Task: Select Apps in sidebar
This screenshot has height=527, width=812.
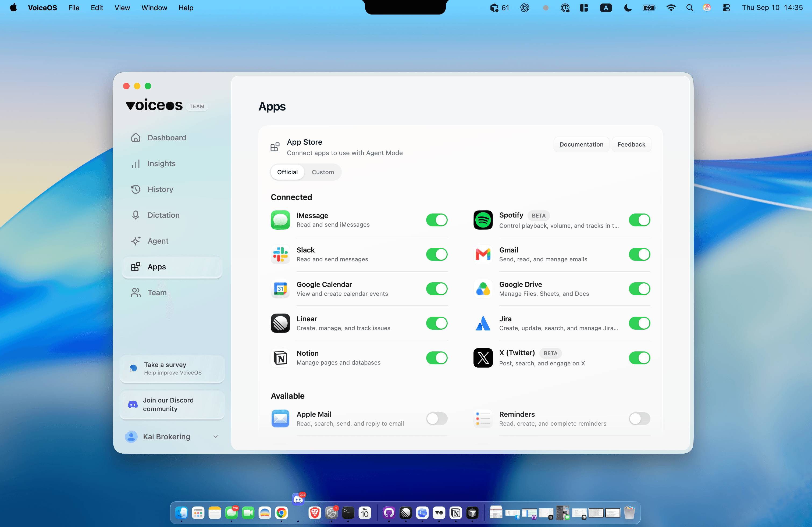Action: pos(172,267)
